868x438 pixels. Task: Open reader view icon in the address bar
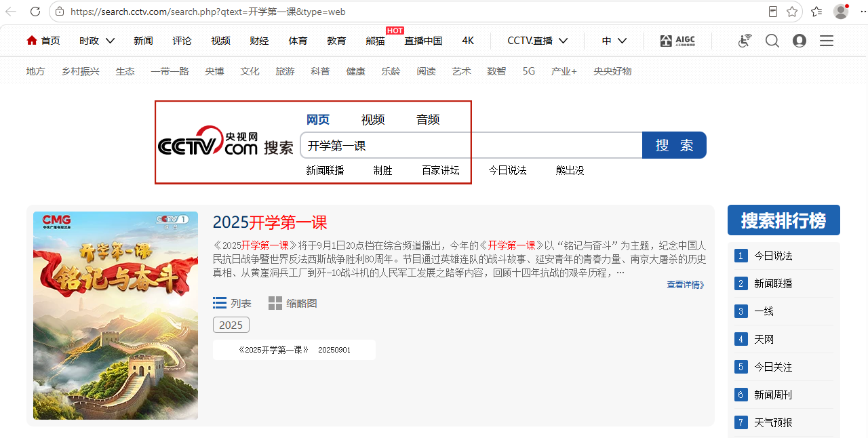click(x=773, y=12)
